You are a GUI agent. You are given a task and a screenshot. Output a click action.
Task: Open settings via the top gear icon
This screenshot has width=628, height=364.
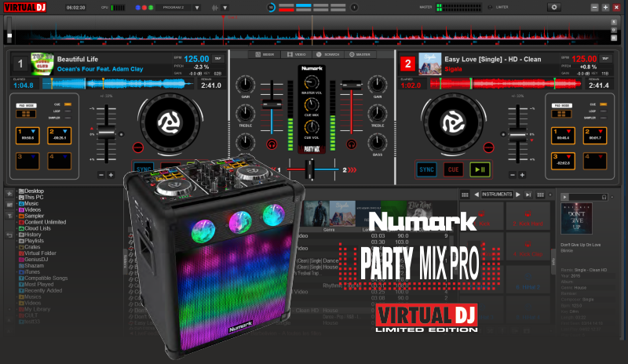[555, 7]
